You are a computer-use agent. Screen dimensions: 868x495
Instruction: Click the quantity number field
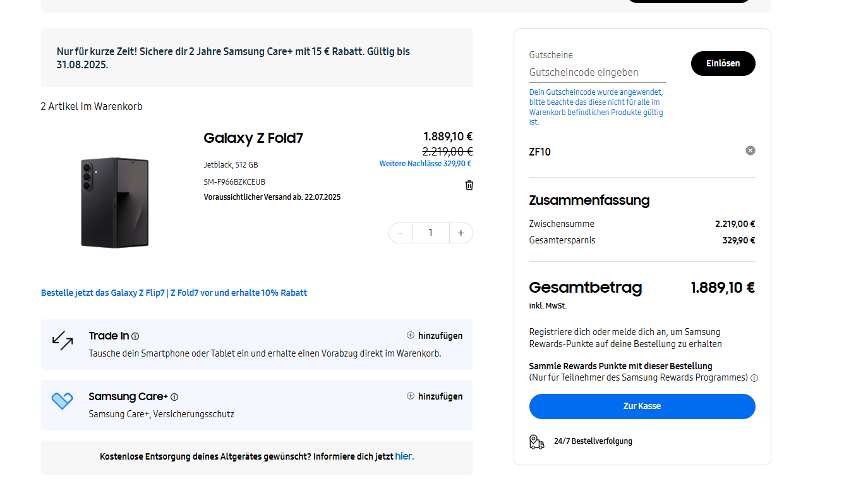pos(431,233)
